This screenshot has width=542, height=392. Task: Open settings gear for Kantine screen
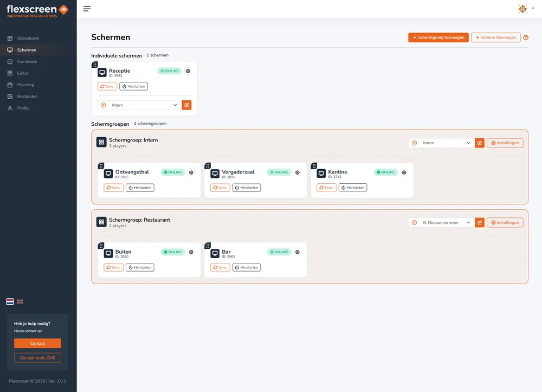click(404, 172)
